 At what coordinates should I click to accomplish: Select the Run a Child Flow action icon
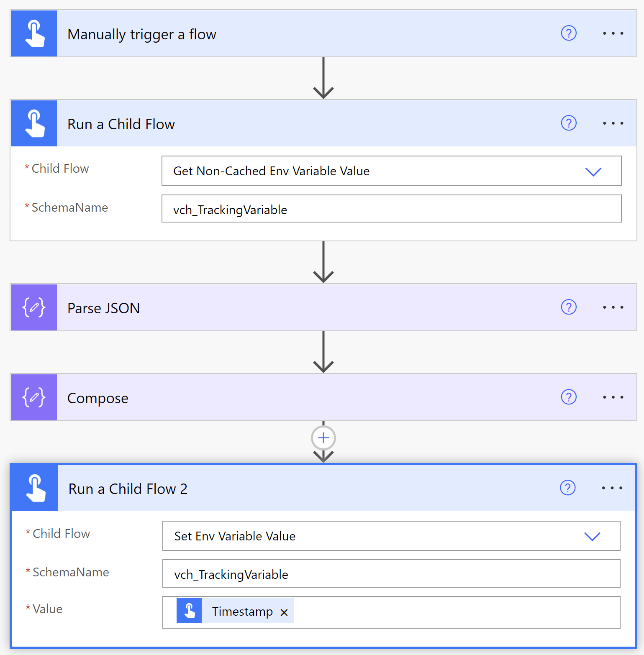pyautogui.click(x=33, y=123)
